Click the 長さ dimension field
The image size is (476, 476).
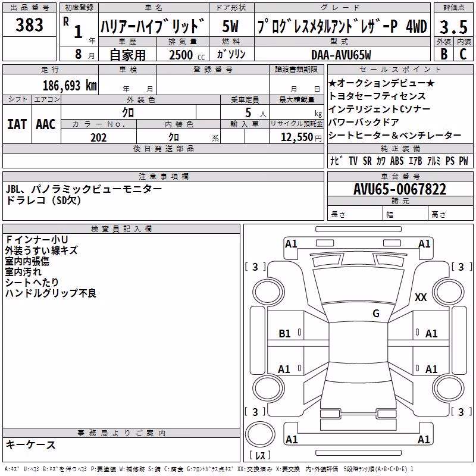pos(355,214)
